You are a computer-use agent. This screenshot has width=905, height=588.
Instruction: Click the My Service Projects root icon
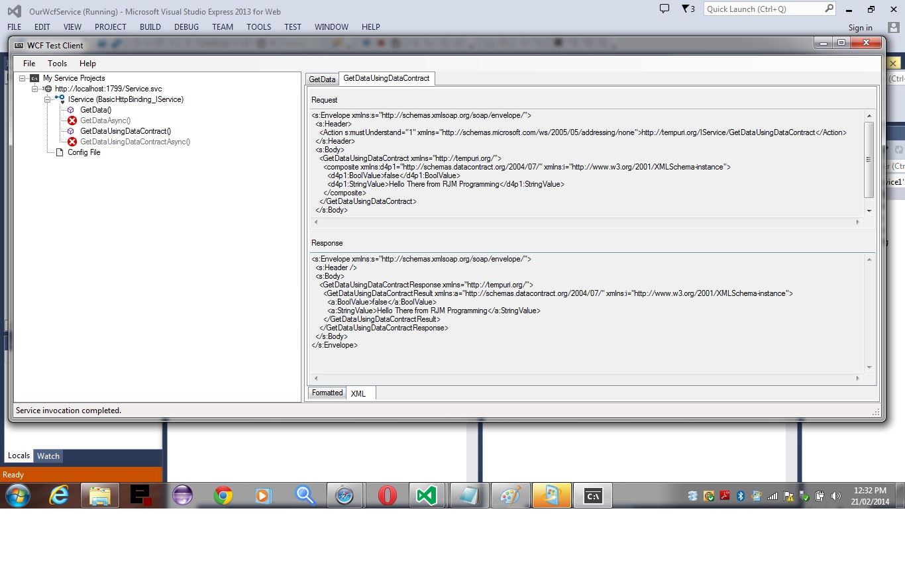(34, 78)
